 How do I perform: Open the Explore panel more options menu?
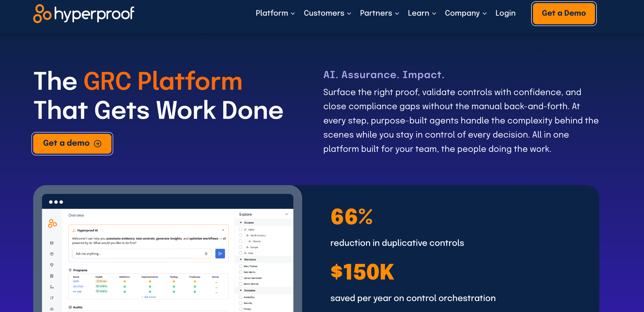pos(286,214)
